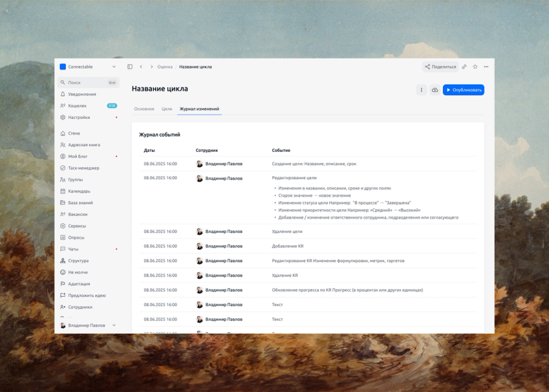549x392 pixels.
Task: Click the $10 wallet badge
Action: click(112, 105)
